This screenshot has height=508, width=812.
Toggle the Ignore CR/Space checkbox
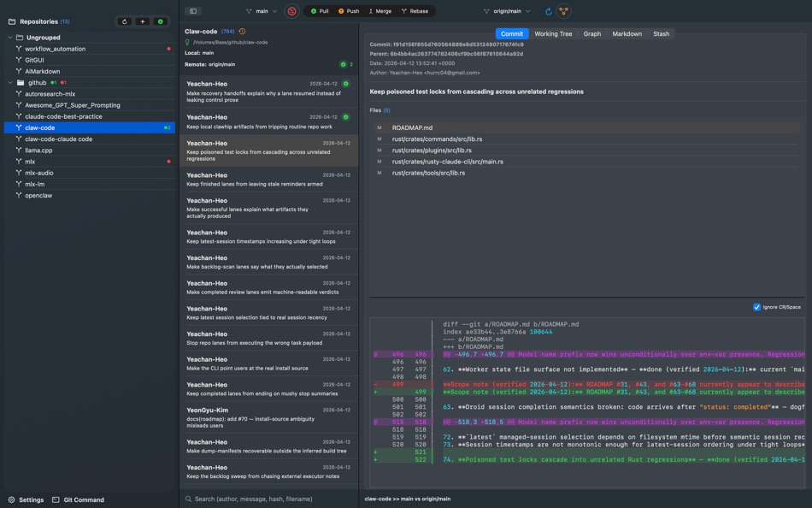756,307
